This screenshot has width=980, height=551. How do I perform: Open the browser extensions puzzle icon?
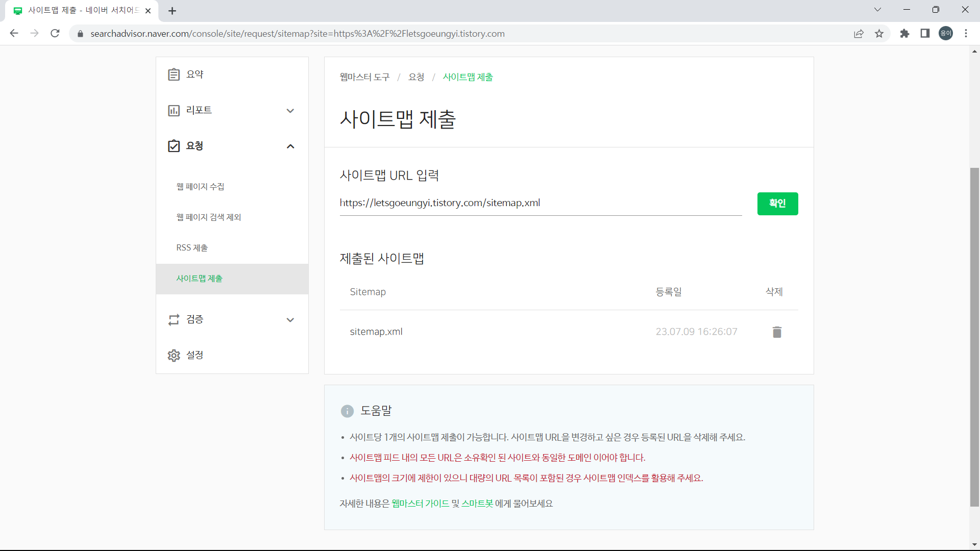(904, 33)
